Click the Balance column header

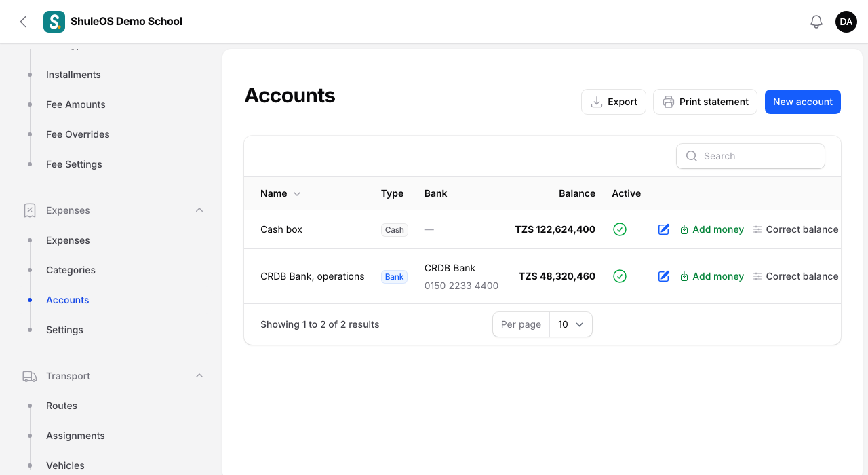click(577, 193)
